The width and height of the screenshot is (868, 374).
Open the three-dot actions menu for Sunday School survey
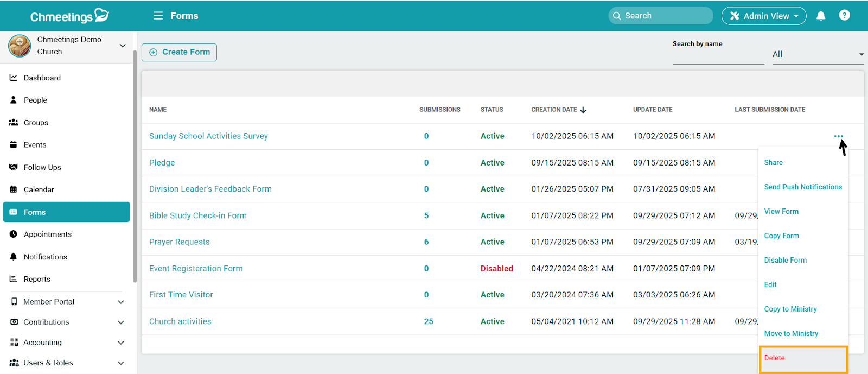pos(838,136)
